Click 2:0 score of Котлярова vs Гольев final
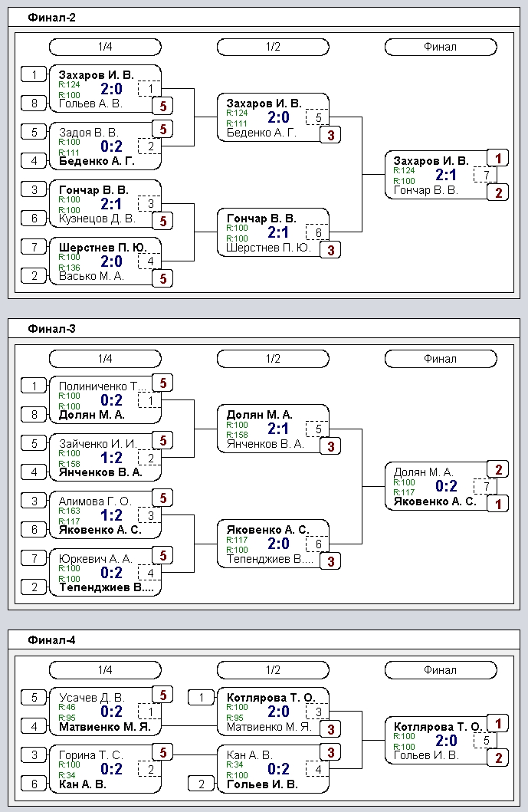Image resolution: width=528 pixels, height=812 pixels. 446,741
